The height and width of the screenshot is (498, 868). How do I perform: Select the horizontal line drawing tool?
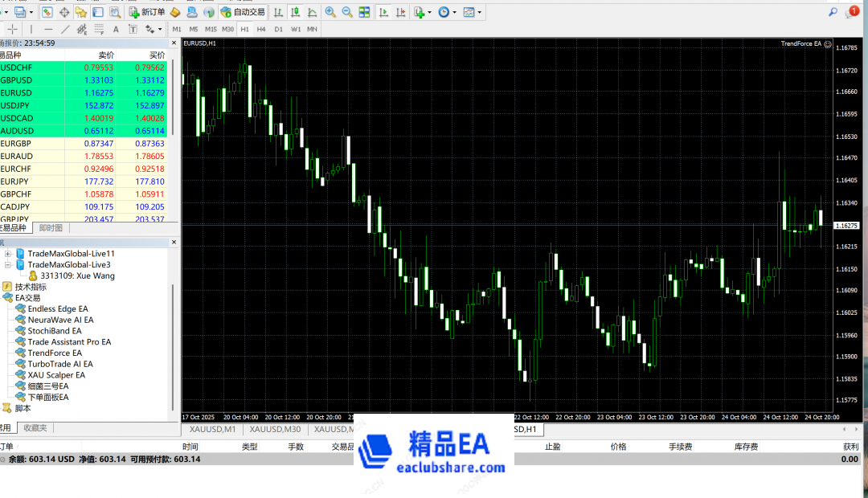[x=48, y=29]
